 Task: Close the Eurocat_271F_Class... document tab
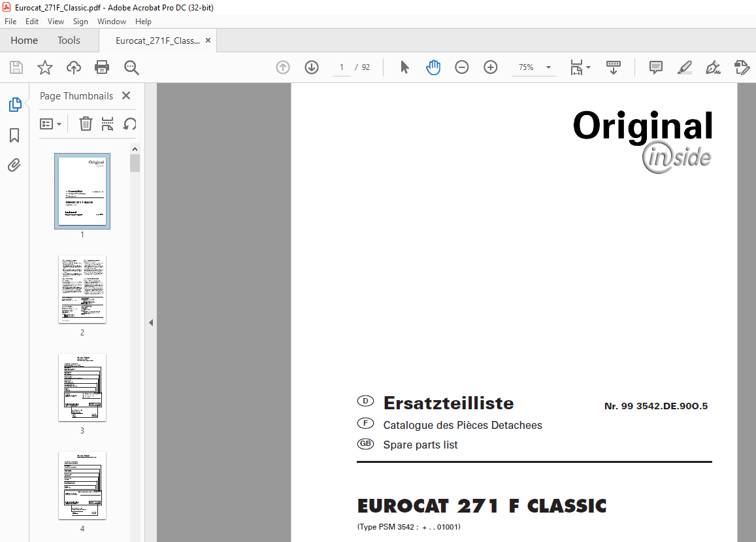(x=208, y=41)
